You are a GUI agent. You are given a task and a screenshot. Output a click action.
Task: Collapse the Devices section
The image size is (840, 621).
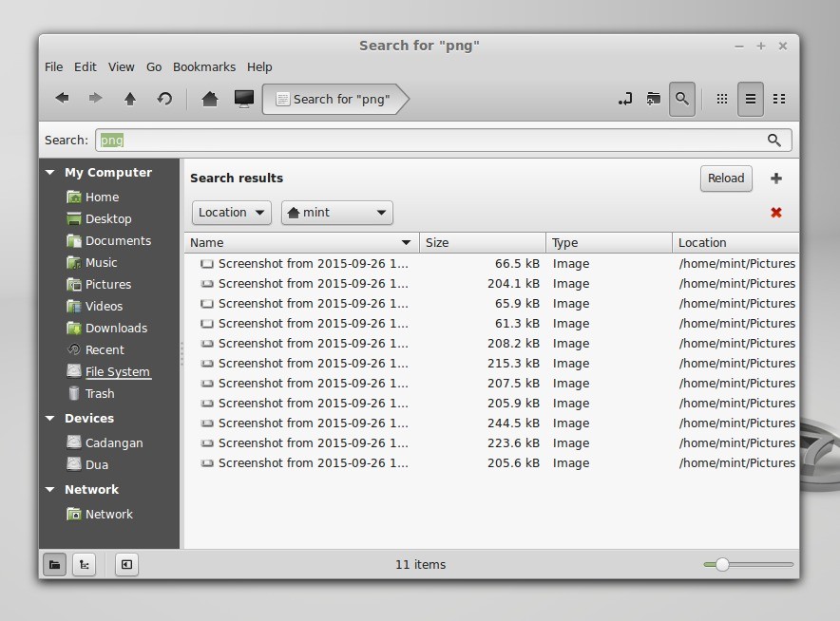click(x=49, y=418)
